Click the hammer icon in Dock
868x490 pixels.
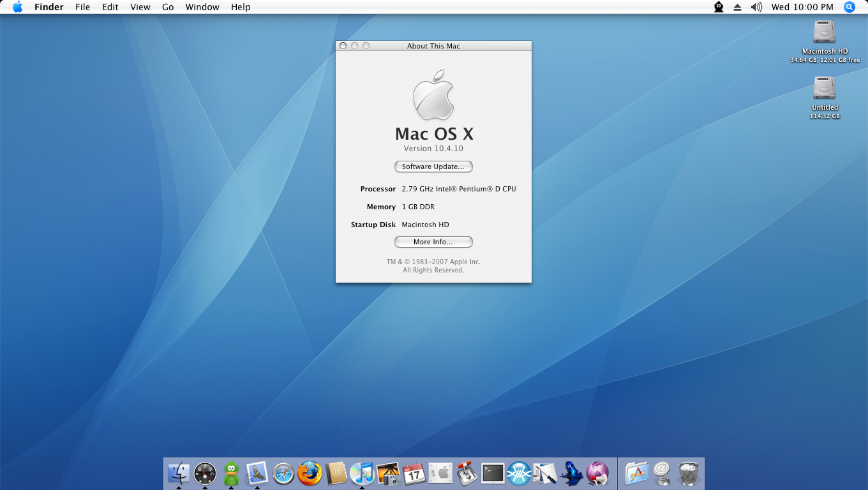[467, 473]
